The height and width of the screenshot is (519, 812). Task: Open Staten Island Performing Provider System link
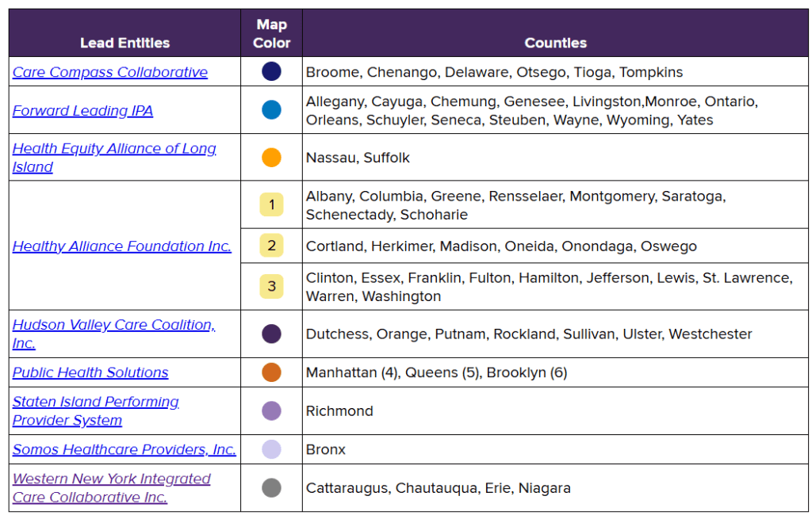tap(95, 403)
